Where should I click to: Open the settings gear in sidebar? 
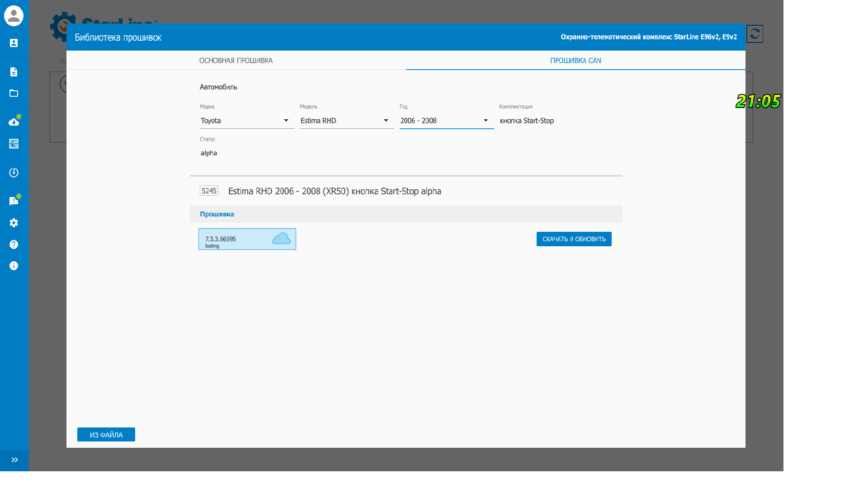point(14,223)
